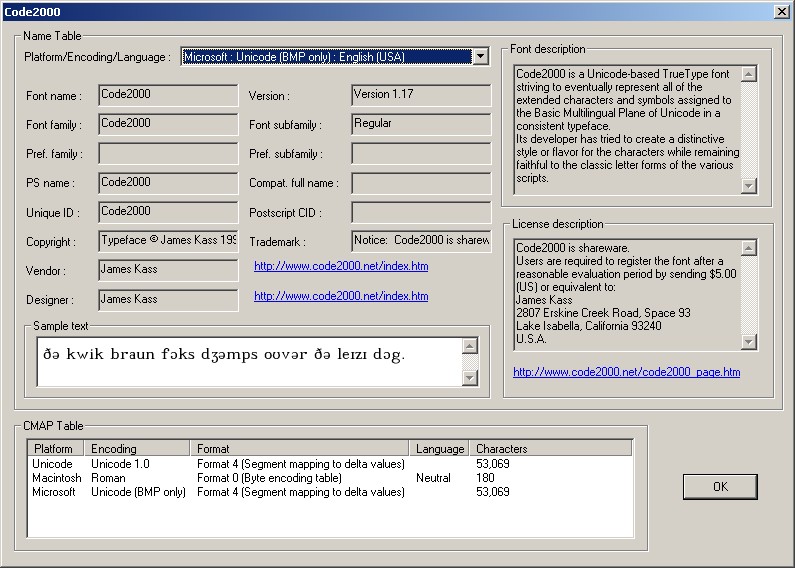Click the Font family field

pyautogui.click(x=168, y=124)
